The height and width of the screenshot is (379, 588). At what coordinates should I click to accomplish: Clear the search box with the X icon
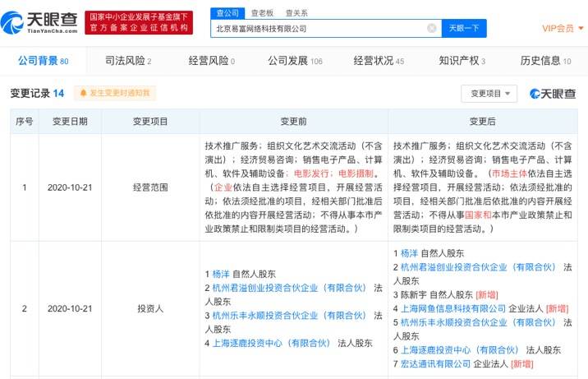coord(432,29)
